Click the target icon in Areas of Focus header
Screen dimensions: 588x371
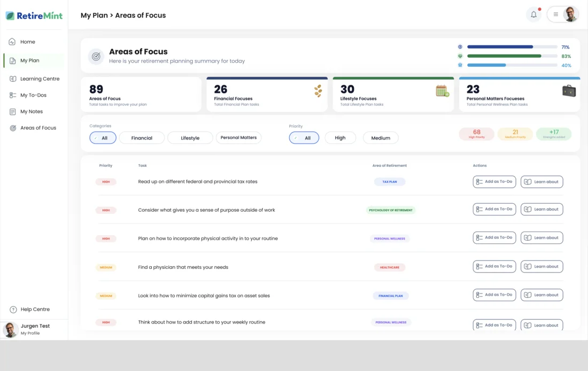point(96,57)
